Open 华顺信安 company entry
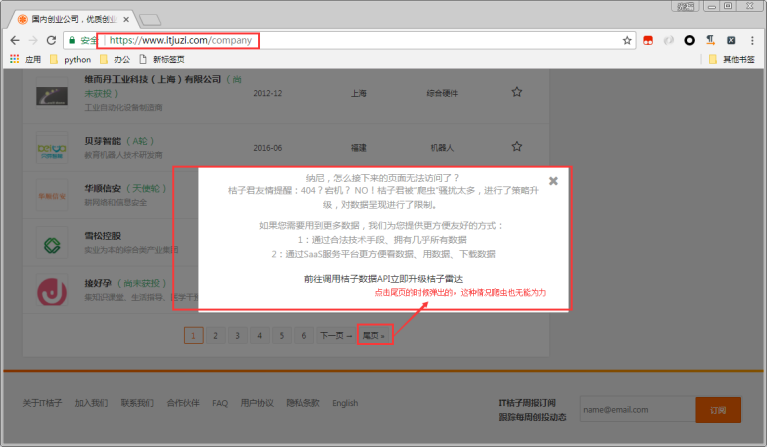This screenshot has height=448, width=767. [x=102, y=188]
